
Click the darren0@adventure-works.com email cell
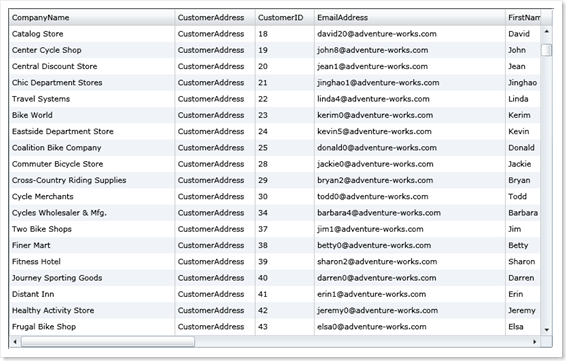(410, 278)
